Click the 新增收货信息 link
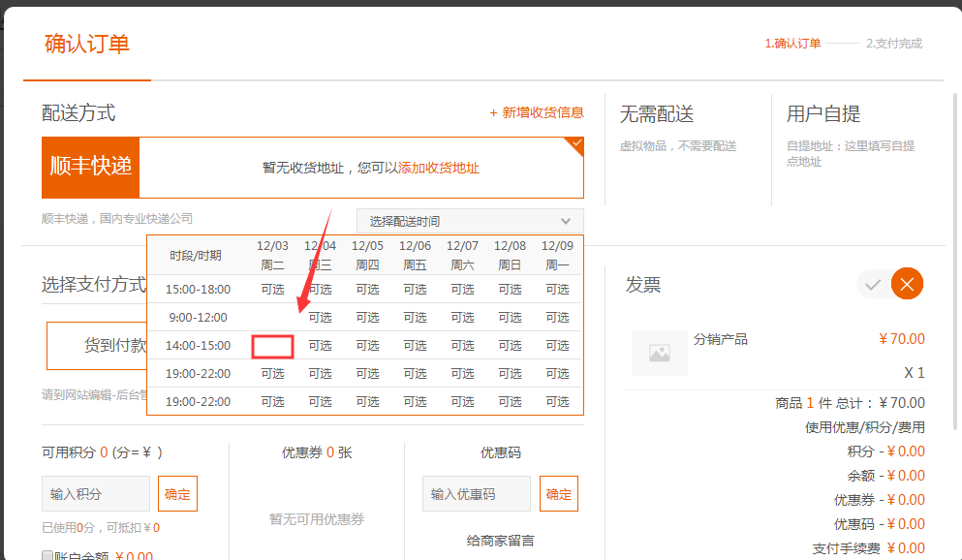The image size is (962, 560). 537,112
